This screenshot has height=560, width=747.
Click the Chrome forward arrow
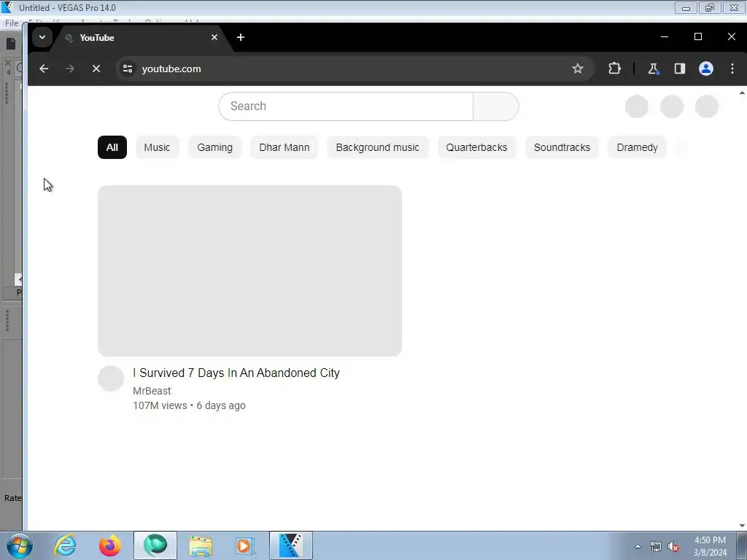69,69
